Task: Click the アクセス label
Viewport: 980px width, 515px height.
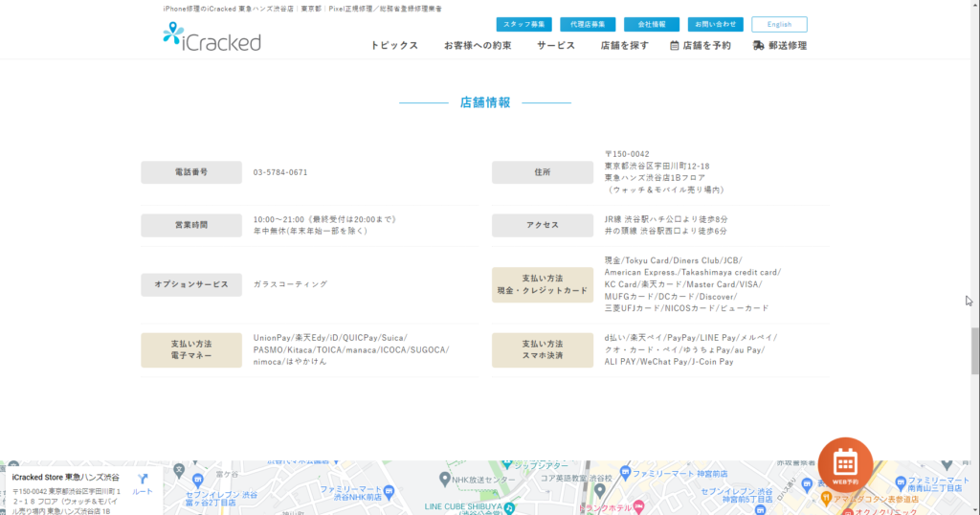Action: coord(543,226)
